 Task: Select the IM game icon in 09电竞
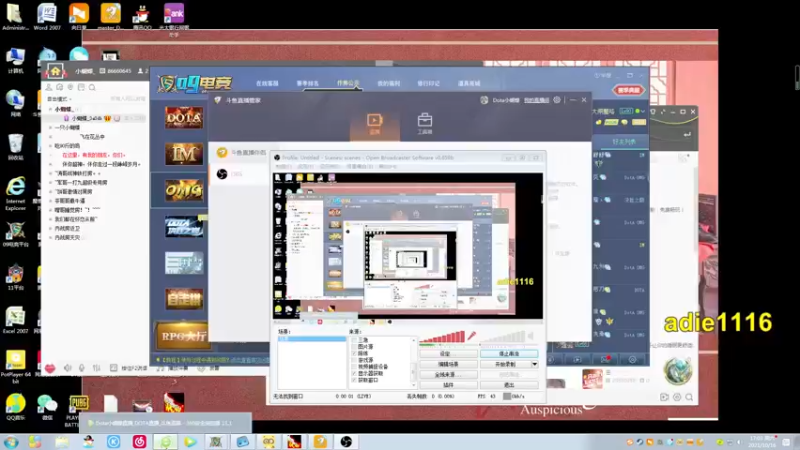click(x=184, y=154)
